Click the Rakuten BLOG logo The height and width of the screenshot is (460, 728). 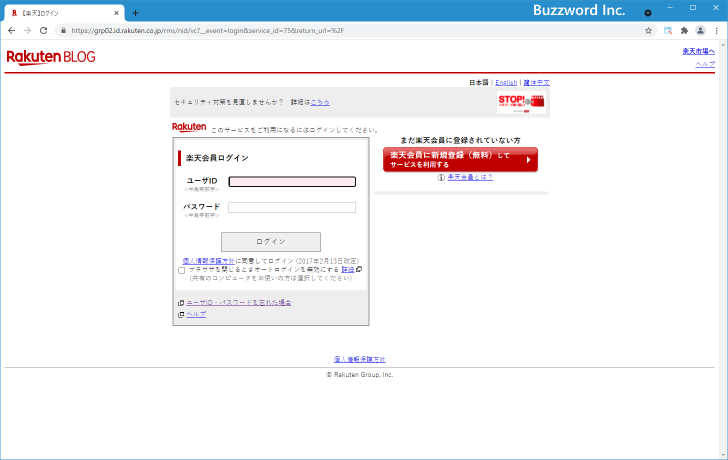[51, 57]
